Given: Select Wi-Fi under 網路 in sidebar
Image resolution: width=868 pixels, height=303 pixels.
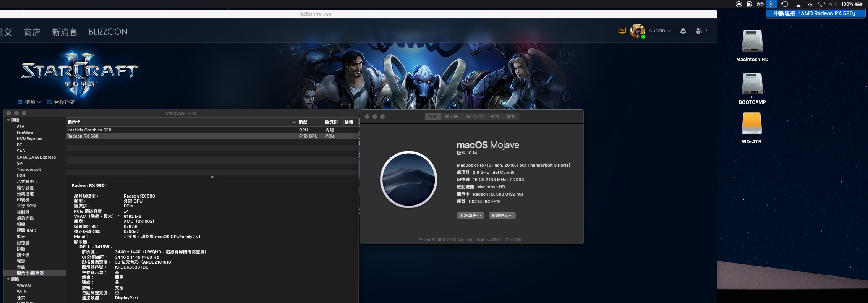Looking at the screenshot, I should coord(22,292).
